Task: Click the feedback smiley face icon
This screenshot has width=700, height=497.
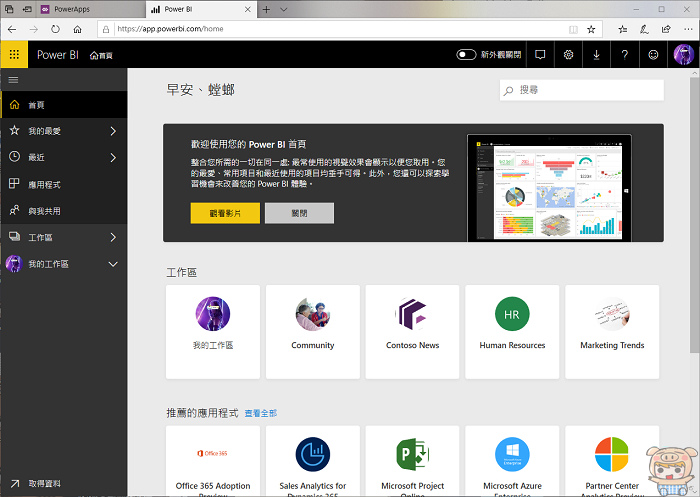Action: [x=653, y=55]
